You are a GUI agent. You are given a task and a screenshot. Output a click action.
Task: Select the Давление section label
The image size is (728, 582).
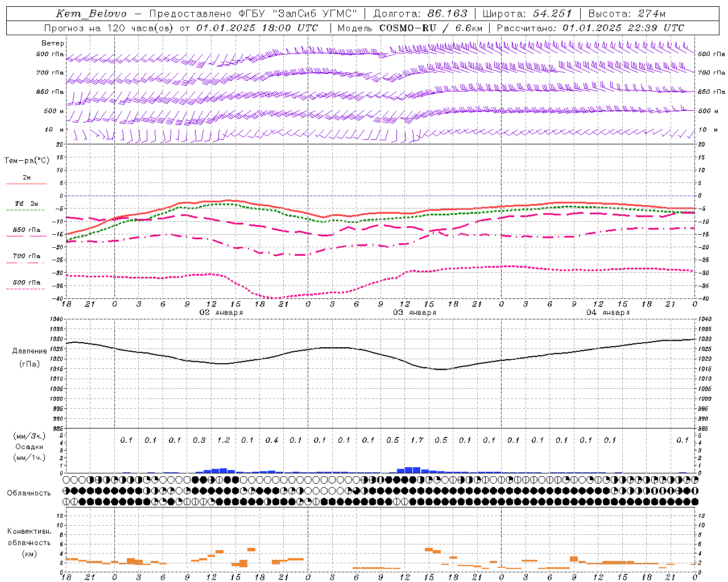coord(30,351)
